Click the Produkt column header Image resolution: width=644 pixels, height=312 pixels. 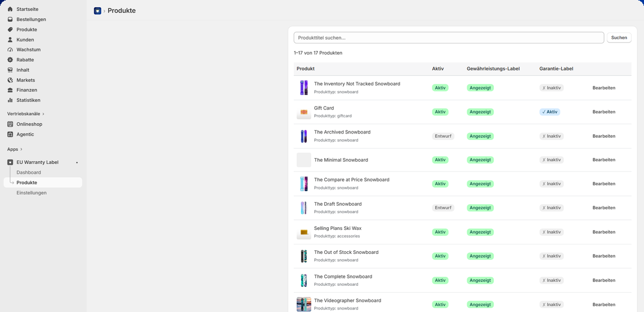tap(305, 69)
